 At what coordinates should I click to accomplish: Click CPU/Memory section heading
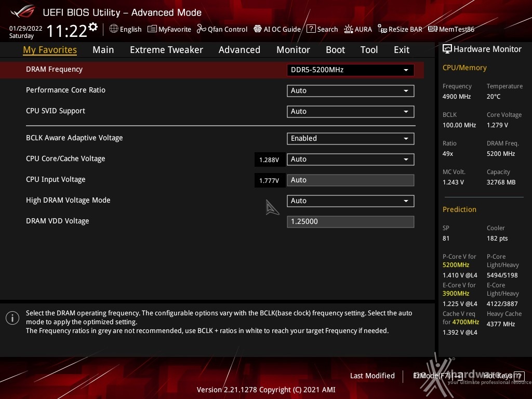pos(464,68)
